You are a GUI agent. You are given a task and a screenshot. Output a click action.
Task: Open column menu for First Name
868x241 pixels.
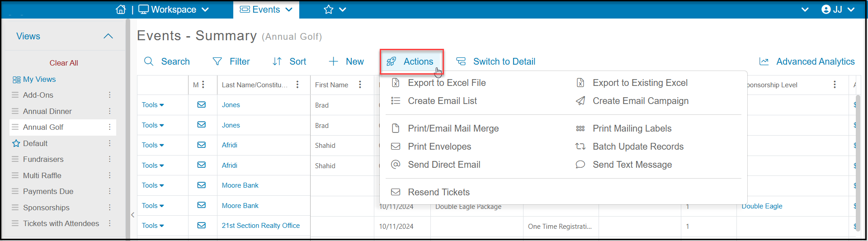pos(360,85)
